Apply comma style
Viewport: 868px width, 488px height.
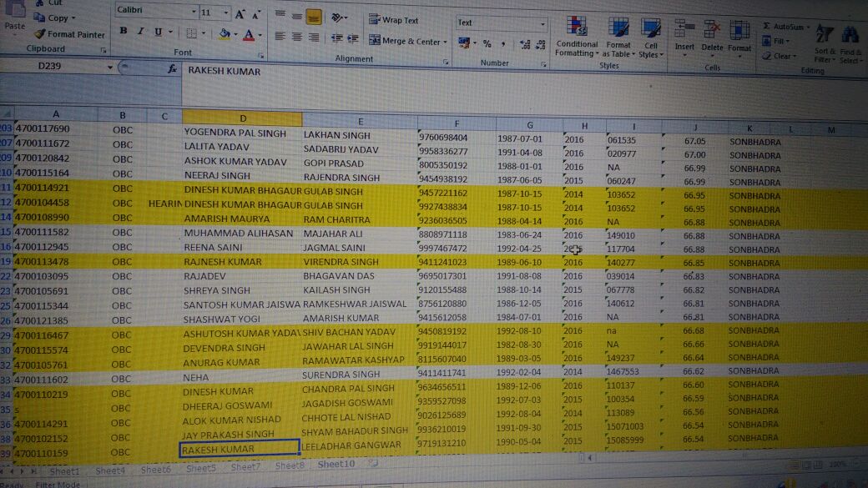click(504, 43)
